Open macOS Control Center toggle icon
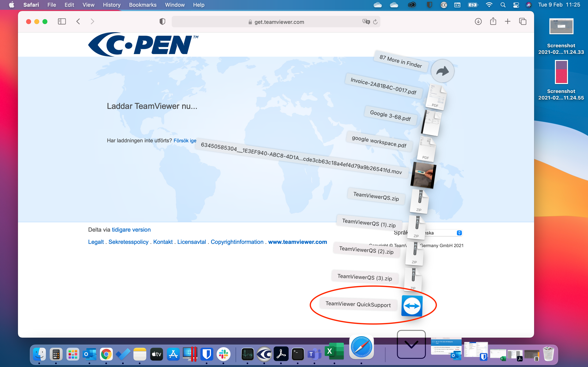588x367 pixels. pos(516,5)
